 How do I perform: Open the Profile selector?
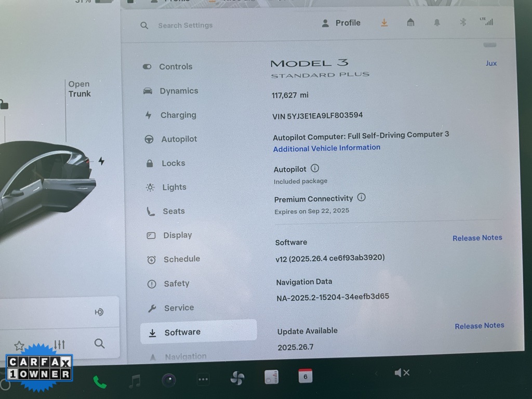pyautogui.click(x=341, y=23)
